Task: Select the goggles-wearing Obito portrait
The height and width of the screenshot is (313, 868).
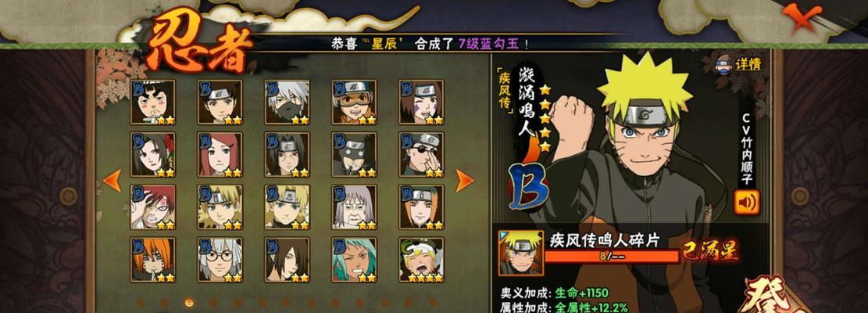Action: pyautogui.click(x=354, y=102)
